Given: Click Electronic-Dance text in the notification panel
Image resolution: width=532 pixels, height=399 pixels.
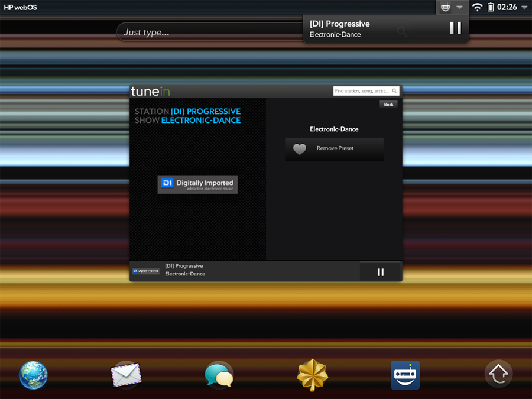Looking at the screenshot, I should [335, 35].
